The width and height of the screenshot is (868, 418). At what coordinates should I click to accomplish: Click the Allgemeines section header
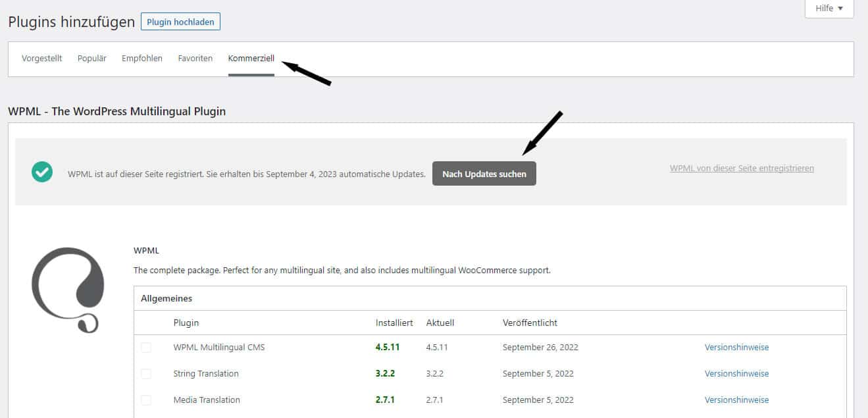pos(166,298)
